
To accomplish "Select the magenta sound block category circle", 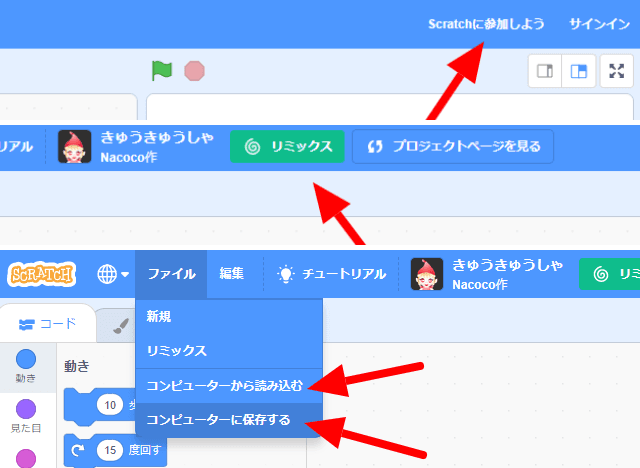I will [26, 459].
